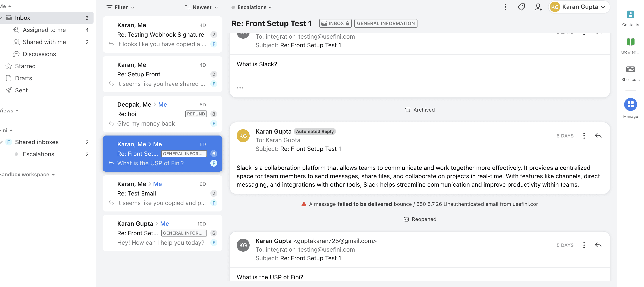The width and height of the screenshot is (644, 287).
Task: Click 'What is the USP of Fini?' message body
Action: [x=270, y=277]
